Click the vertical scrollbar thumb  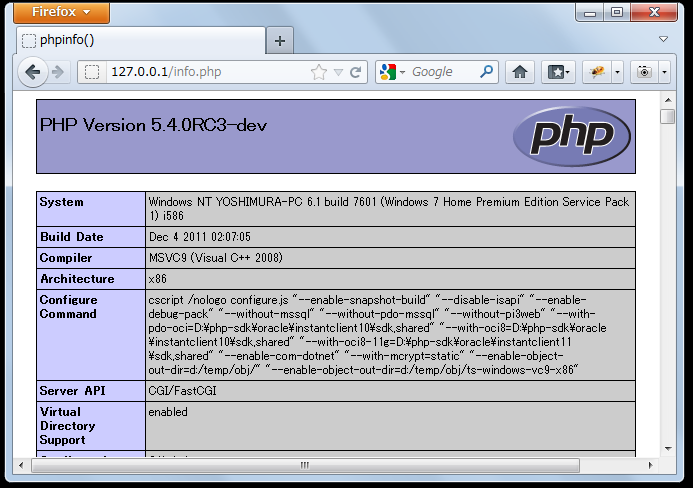coord(668,117)
